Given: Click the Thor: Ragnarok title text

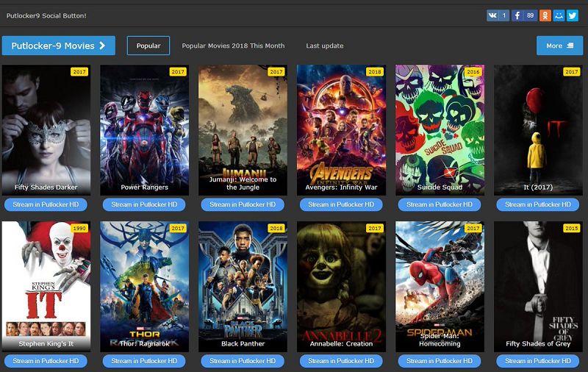Looking at the screenshot, I should (144, 343).
